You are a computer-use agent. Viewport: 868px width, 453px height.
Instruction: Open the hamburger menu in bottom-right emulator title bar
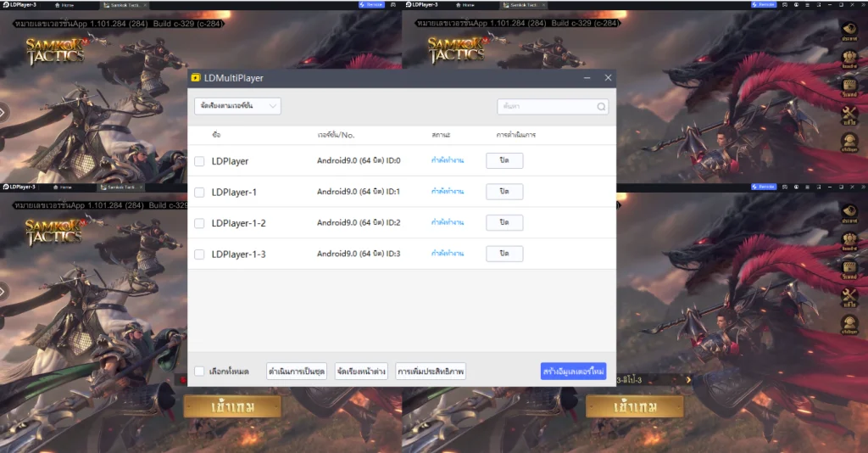[807, 187]
